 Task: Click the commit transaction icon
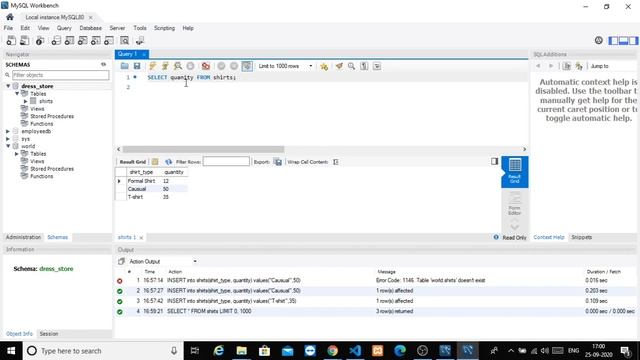(x=221, y=66)
